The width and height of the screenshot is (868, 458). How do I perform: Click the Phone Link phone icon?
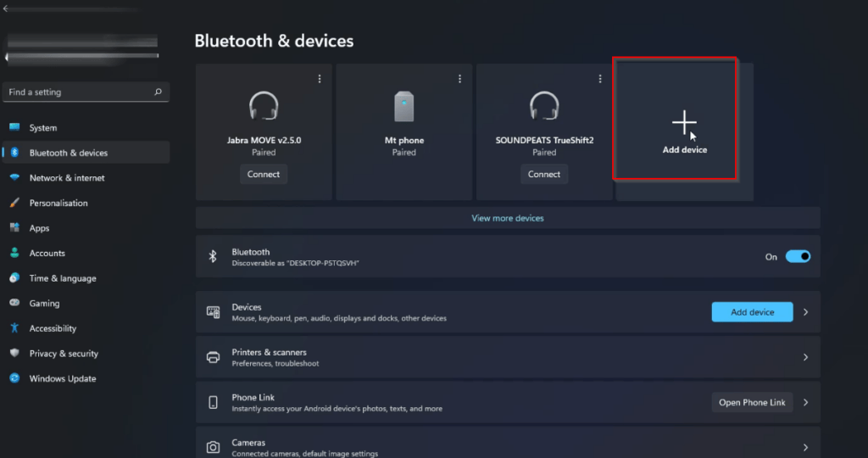(213, 403)
